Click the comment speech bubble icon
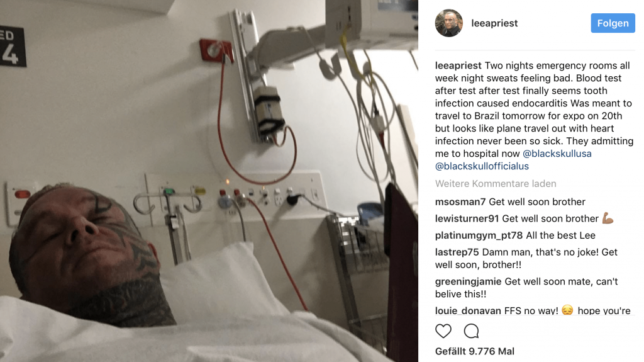This screenshot has height=362, width=644. click(472, 331)
